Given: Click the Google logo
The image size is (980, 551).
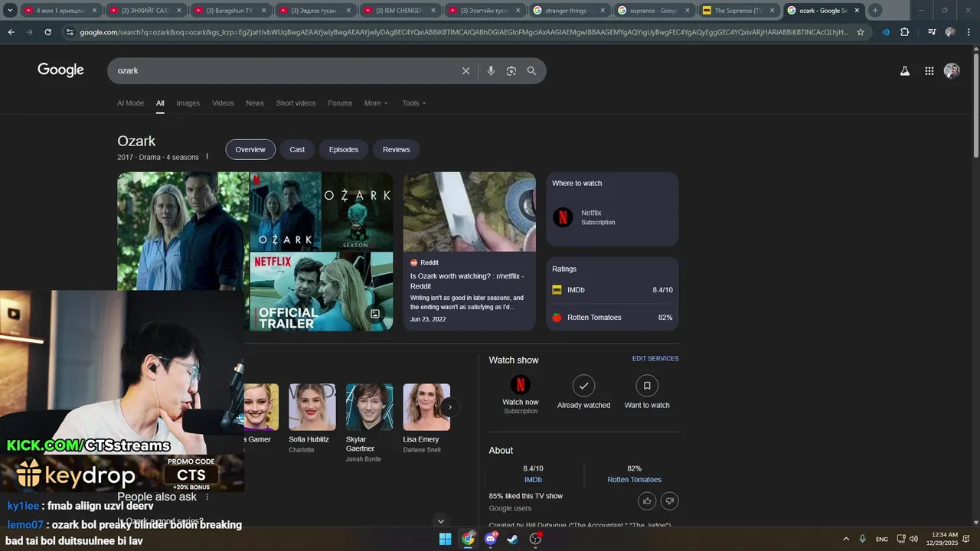Looking at the screenshot, I should (60, 70).
